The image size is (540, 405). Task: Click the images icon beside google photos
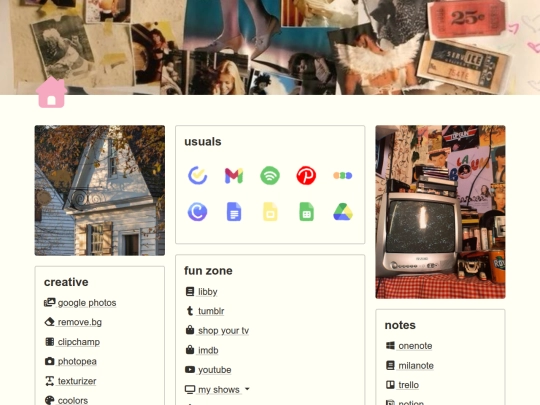[50, 302]
